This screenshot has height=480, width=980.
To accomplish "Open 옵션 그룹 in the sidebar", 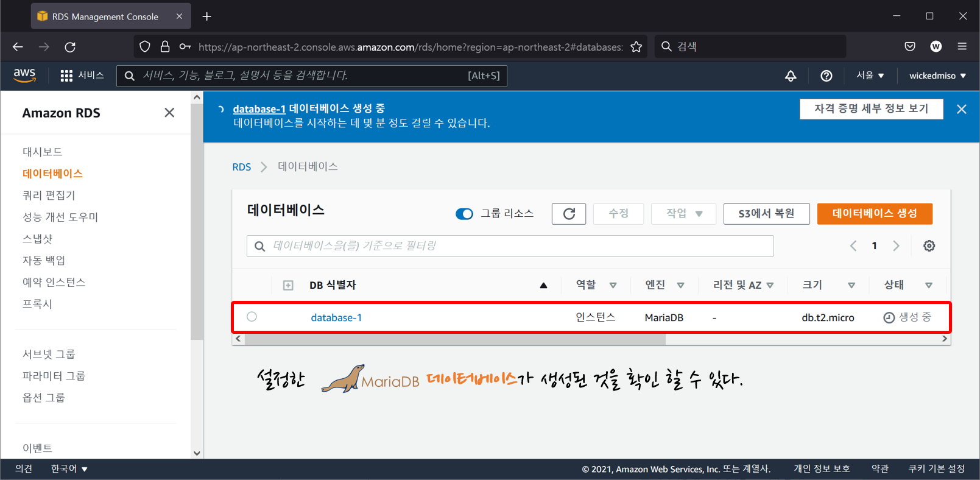I will coord(43,398).
